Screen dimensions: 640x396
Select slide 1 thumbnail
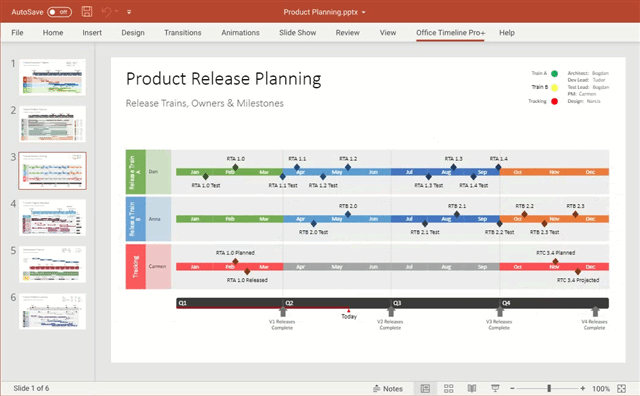(52, 77)
